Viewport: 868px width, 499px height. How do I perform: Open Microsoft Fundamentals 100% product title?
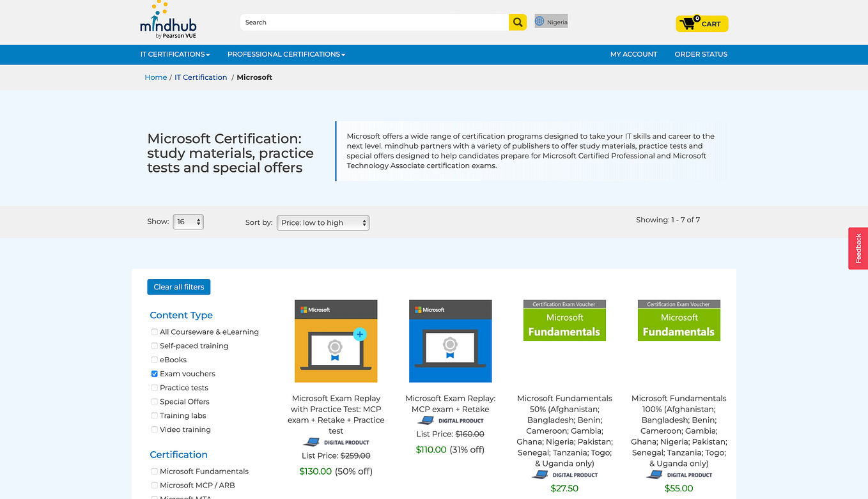point(679,431)
